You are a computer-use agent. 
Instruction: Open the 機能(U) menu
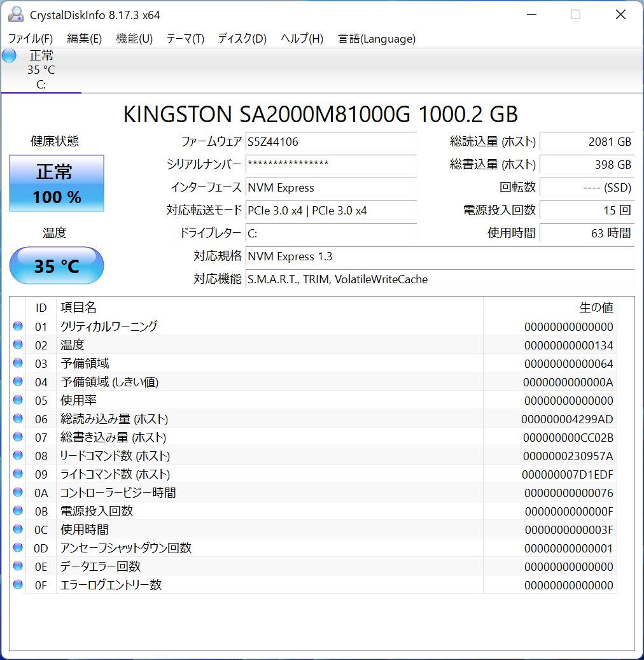(x=134, y=39)
